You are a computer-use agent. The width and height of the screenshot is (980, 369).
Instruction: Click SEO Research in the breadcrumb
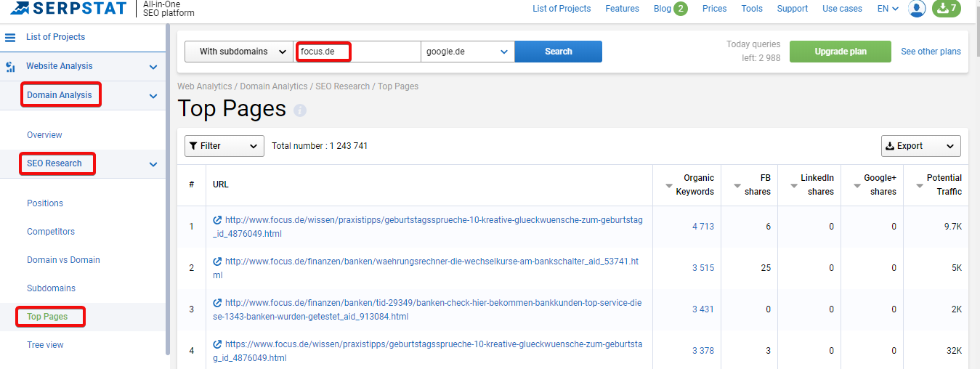343,86
